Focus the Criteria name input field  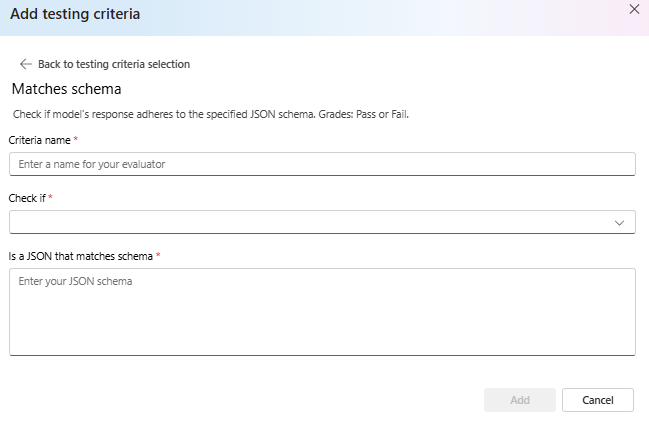(x=322, y=164)
